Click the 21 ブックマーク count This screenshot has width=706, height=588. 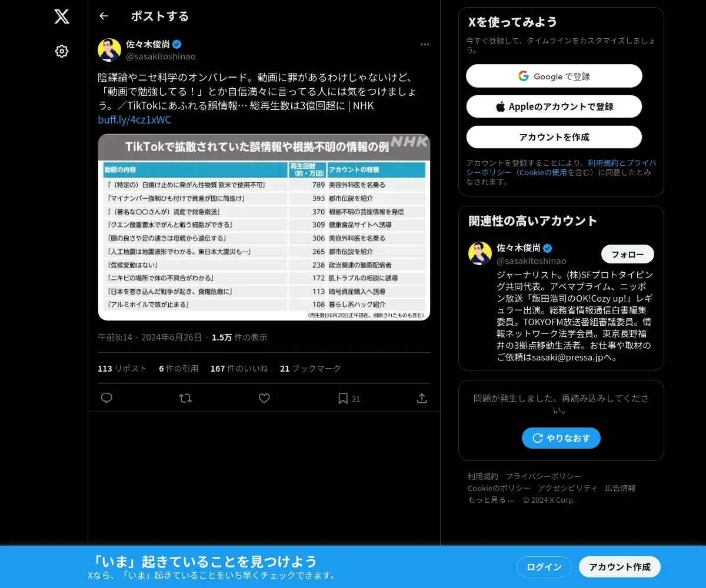coord(311,368)
